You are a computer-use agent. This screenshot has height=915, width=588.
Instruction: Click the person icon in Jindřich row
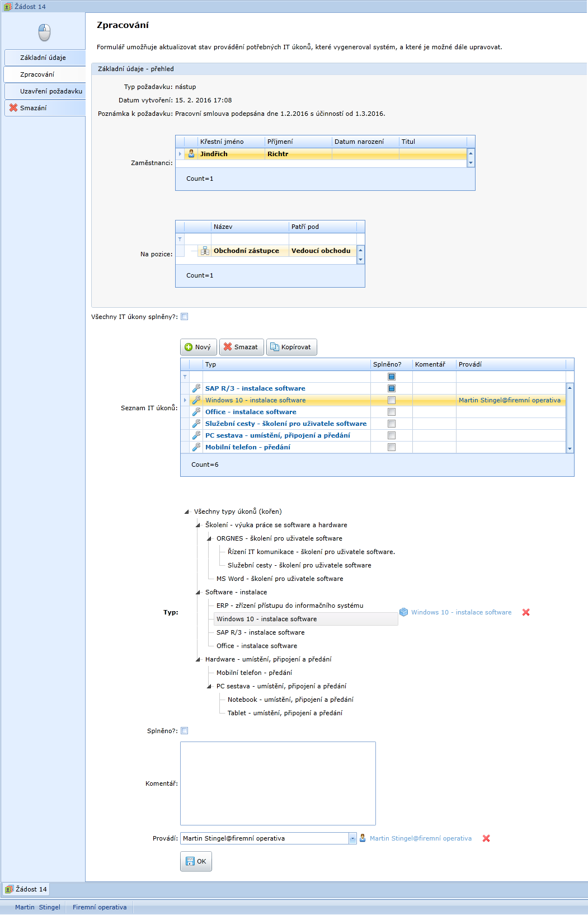pos(191,154)
